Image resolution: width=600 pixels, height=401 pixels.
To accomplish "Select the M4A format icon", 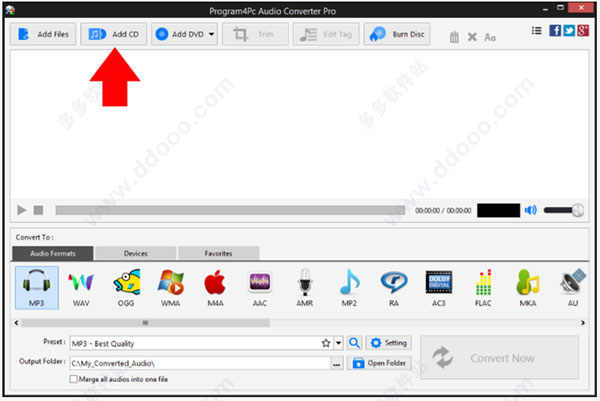I will (x=215, y=288).
